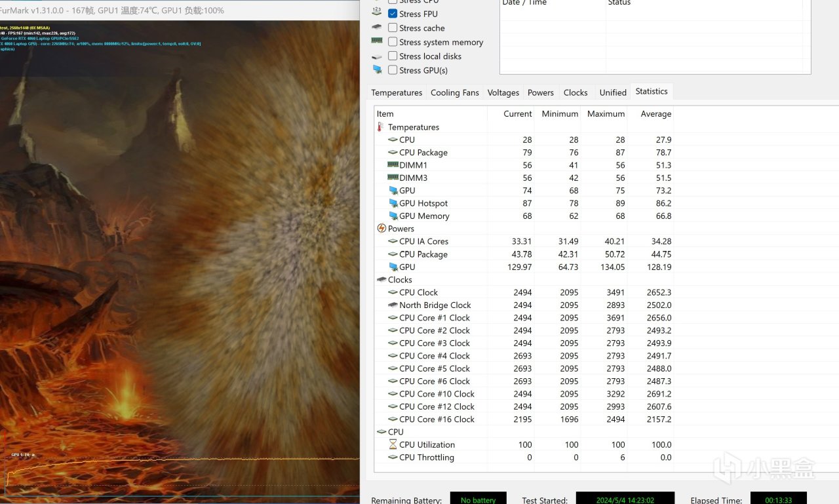The width and height of the screenshot is (839, 504).
Task: Click the CPU Core #10 Clock icon
Action: (393, 394)
